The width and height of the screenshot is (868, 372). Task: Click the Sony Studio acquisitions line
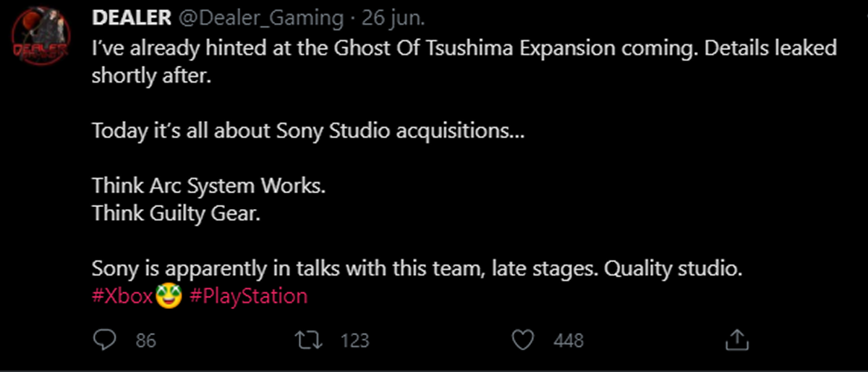click(x=304, y=131)
